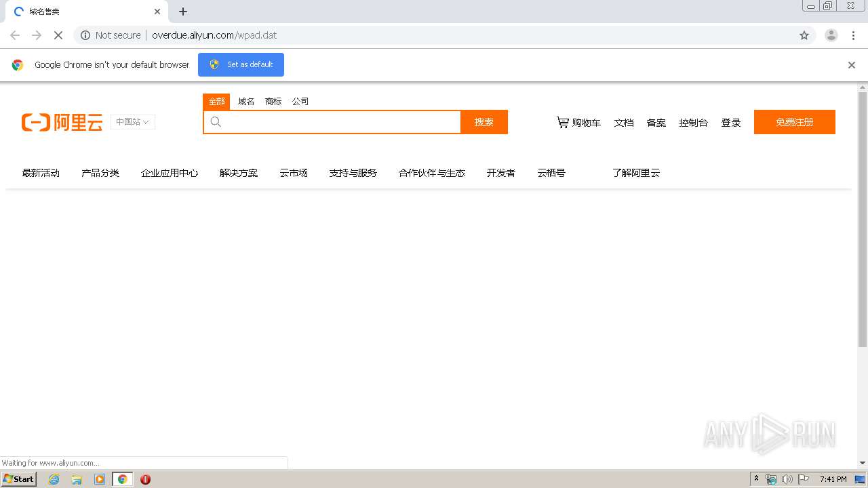Click the orange 搜索 button
868x488 pixels.
[x=484, y=122]
